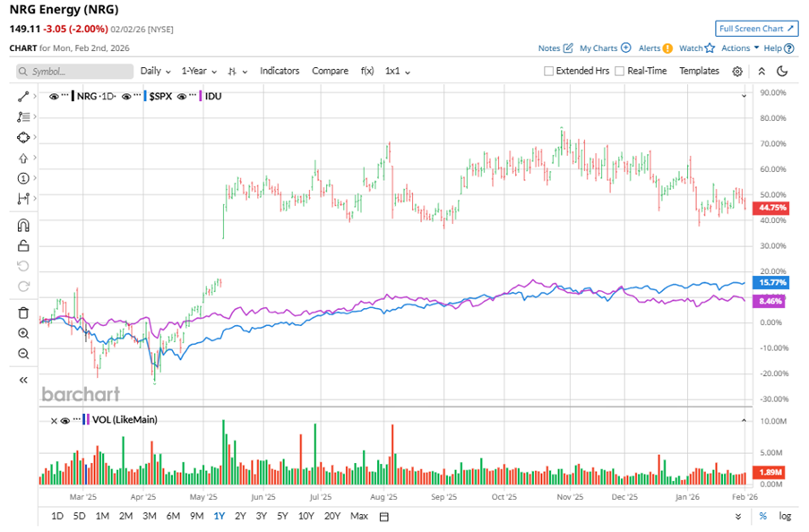Viewport: 809px width, 532px height.
Task: Select the 9M range
Action: click(196, 516)
